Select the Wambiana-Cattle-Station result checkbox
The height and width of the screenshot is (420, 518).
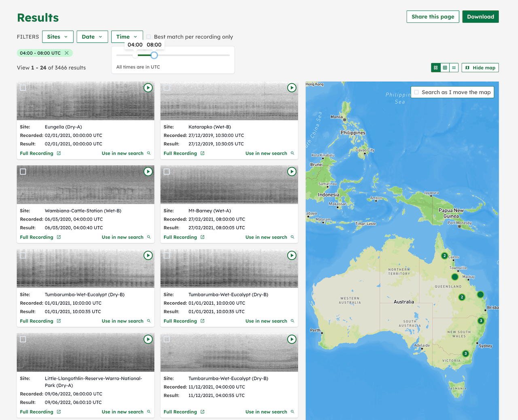tap(23, 172)
